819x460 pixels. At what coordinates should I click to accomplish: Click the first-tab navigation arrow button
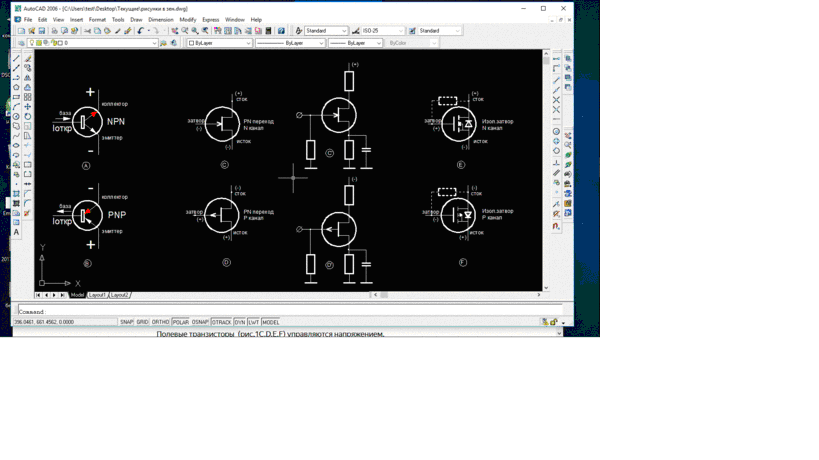point(38,295)
